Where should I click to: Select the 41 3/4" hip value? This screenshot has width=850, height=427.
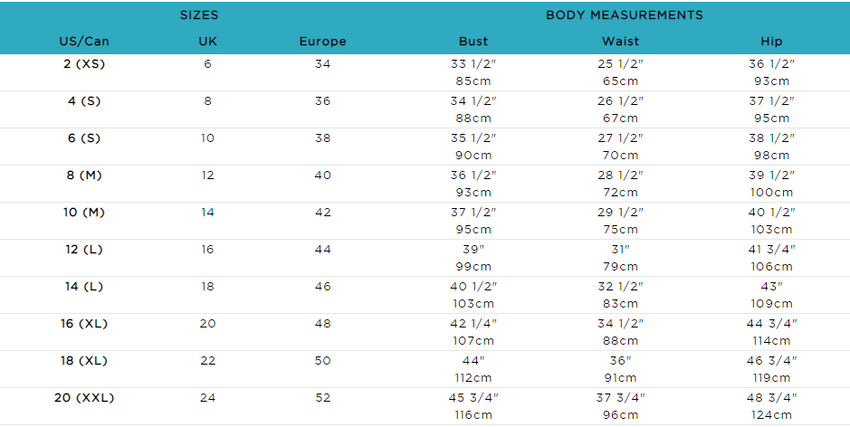tap(771, 249)
